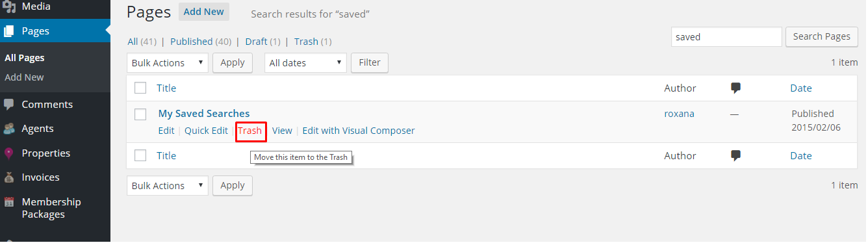Click the Search Pages button
Image resolution: width=868 pixels, height=245 pixels.
[822, 37]
